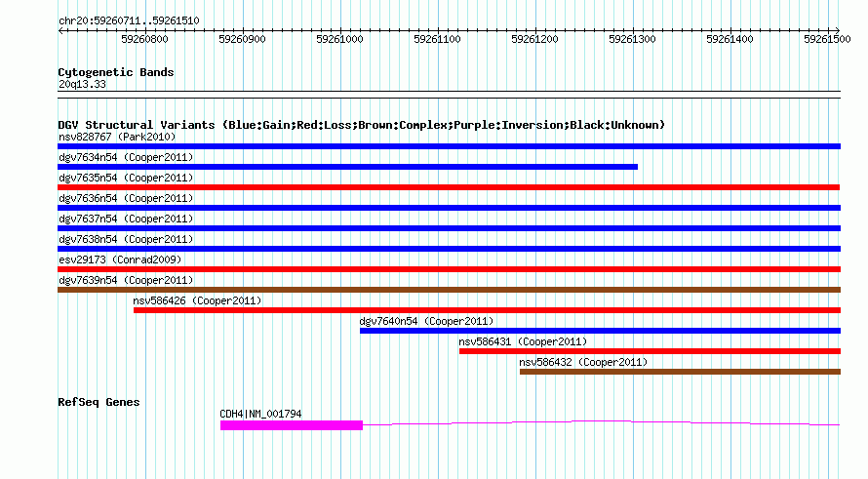The image size is (868, 479).
Task: Click ruler position 59261200
Action: point(534,39)
